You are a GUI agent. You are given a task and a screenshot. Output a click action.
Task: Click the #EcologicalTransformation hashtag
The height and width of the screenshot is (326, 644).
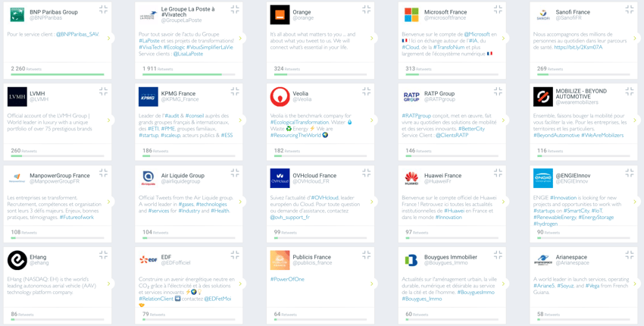tap(299, 122)
